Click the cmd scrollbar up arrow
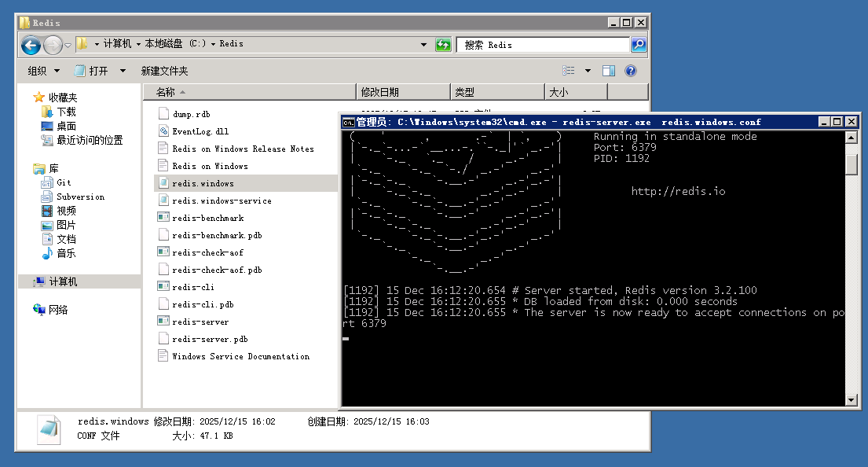The height and width of the screenshot is (467, 868). point(852,137)
